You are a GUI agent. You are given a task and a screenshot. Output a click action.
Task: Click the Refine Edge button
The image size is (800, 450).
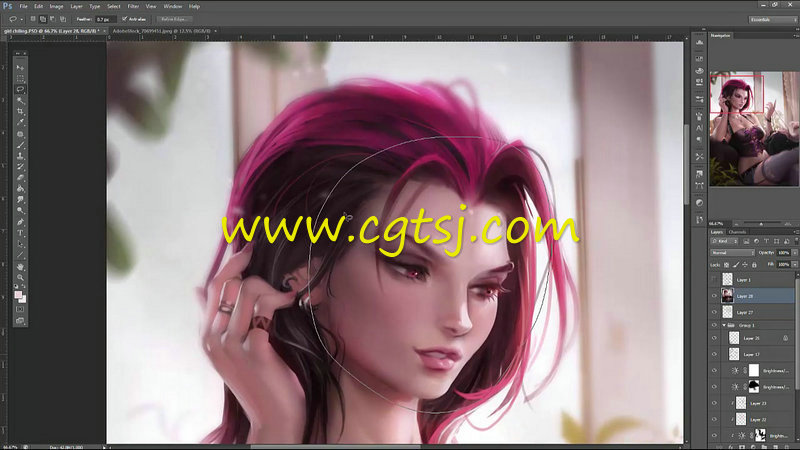(x=174, y=19)
